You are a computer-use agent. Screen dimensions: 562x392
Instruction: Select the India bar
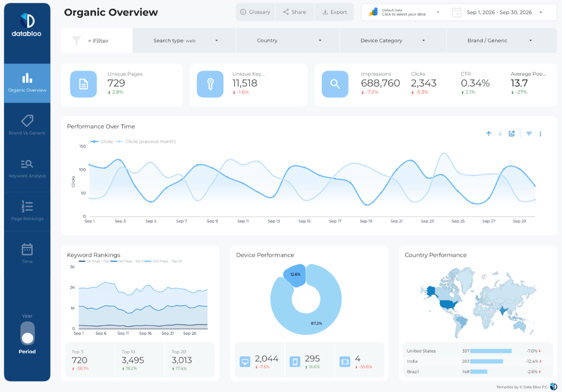pyautogui.click(x=486, y=361)
